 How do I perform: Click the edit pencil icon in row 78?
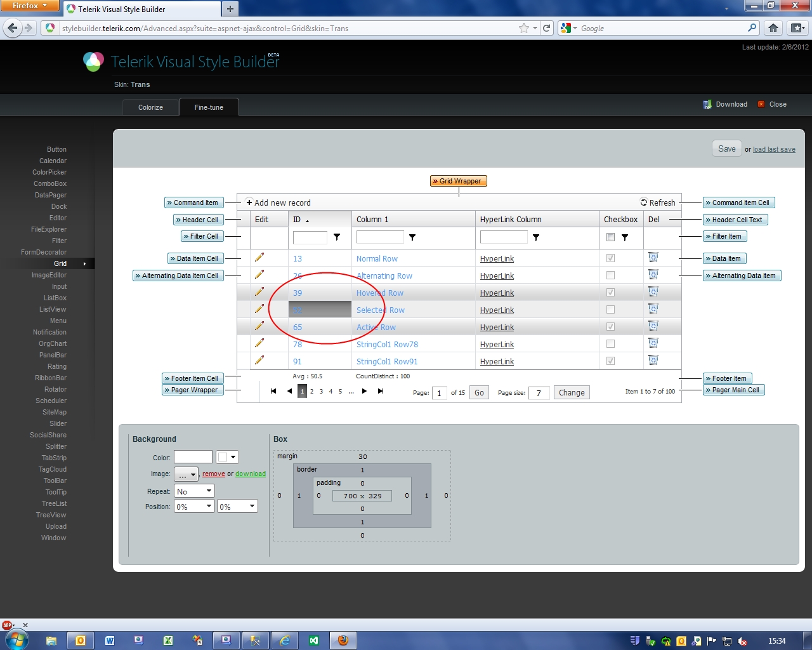click(x=259, y=343)
